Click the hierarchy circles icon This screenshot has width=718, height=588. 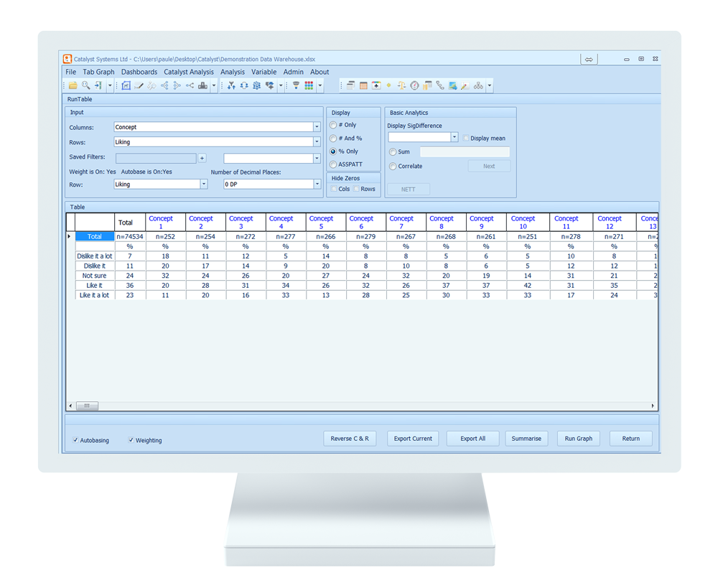click(478, 85)
